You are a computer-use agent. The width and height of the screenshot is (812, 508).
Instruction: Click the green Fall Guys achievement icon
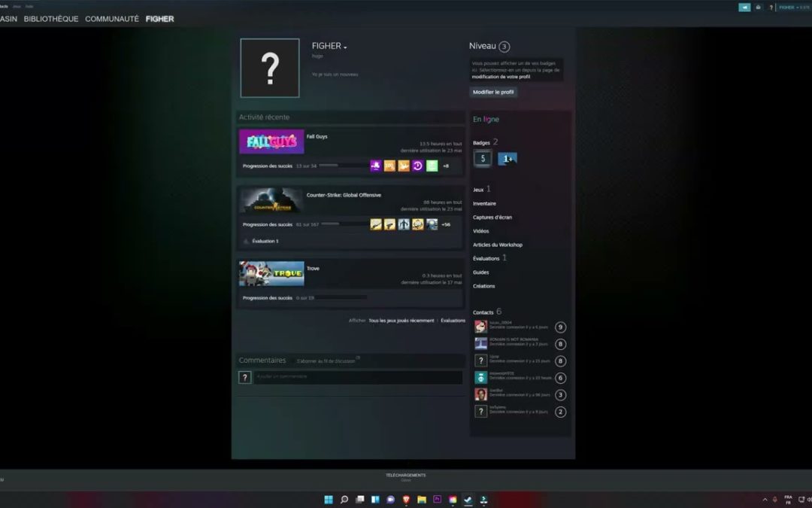tap(432, 166)
